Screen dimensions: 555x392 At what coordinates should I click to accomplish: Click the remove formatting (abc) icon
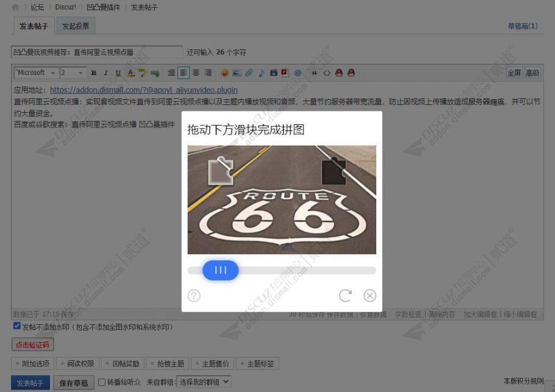[x=142, y=73]
